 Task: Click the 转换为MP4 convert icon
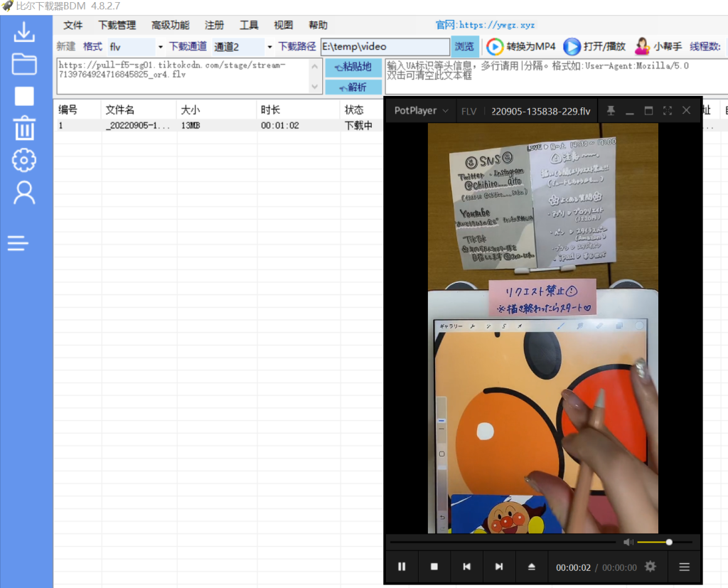pos(495,46)
